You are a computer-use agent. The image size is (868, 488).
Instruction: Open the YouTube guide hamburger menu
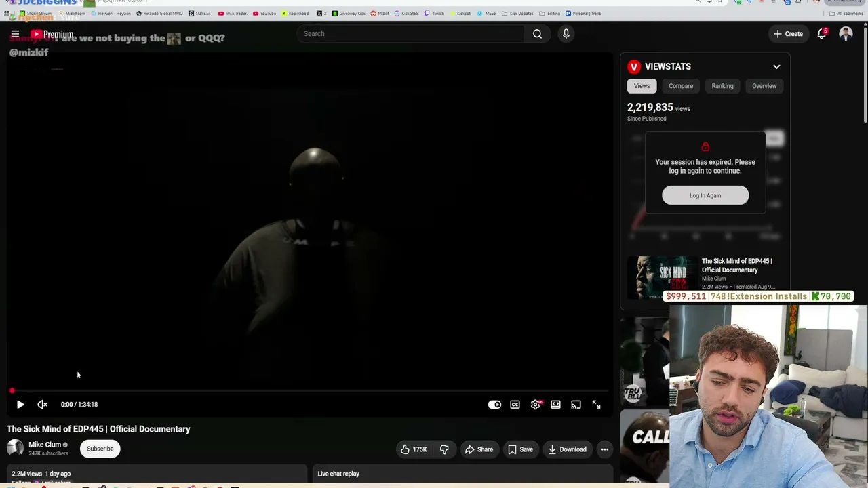point(15,34)
